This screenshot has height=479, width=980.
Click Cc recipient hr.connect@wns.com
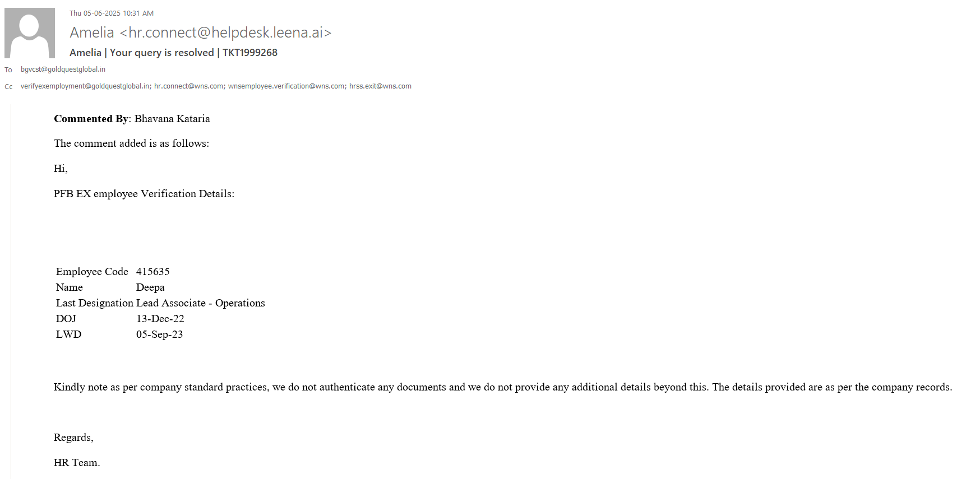(189, 86)
